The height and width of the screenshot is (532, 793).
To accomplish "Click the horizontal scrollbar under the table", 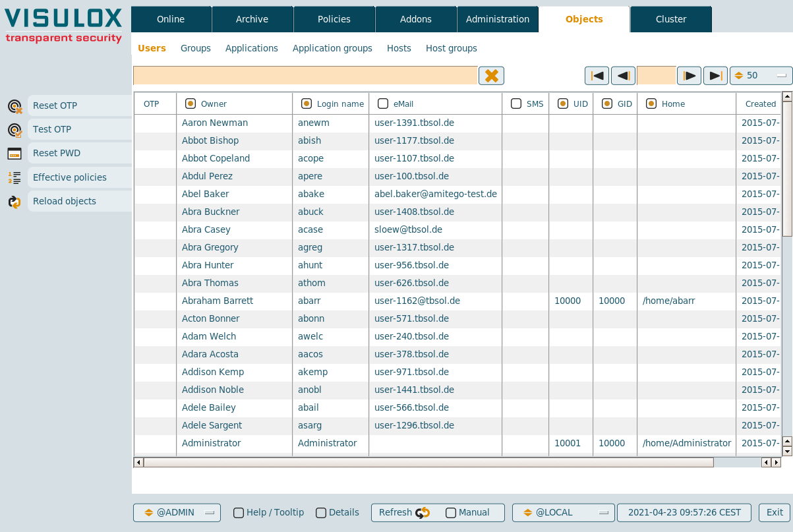I will (428, 463).
